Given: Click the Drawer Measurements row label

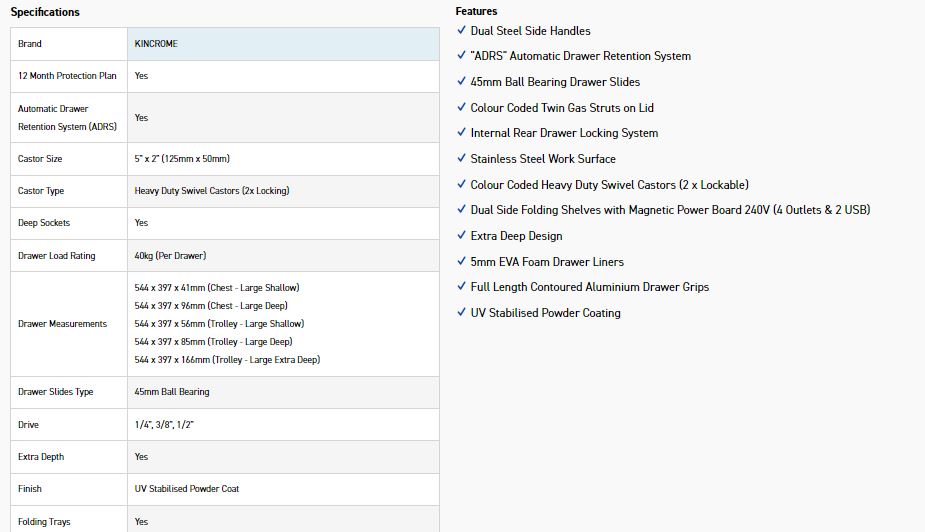Looking at the screenshot, I should point(62,324).
